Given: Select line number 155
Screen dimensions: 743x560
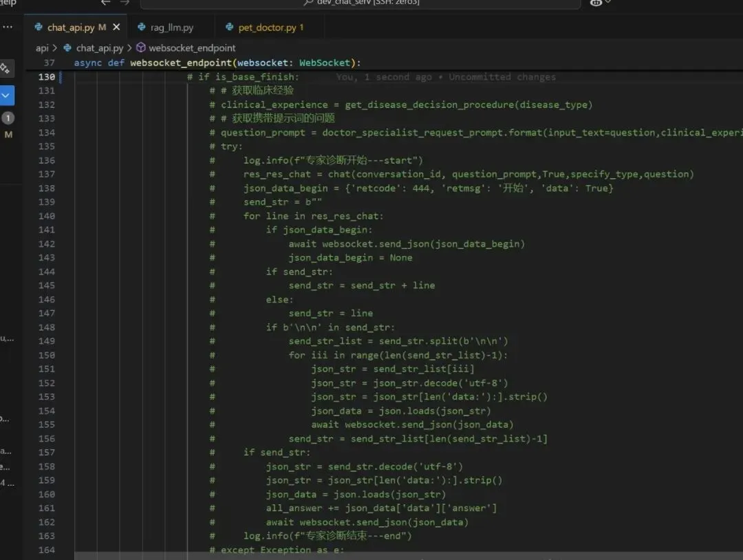Looking at the screenshot, I should [x=47, y=424].
